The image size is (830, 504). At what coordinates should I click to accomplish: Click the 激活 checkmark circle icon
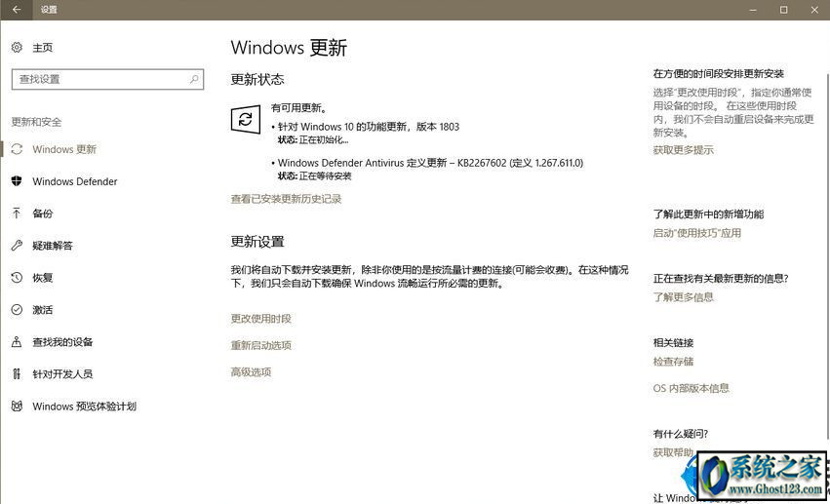pyautogui.click(x=17, y=310)
